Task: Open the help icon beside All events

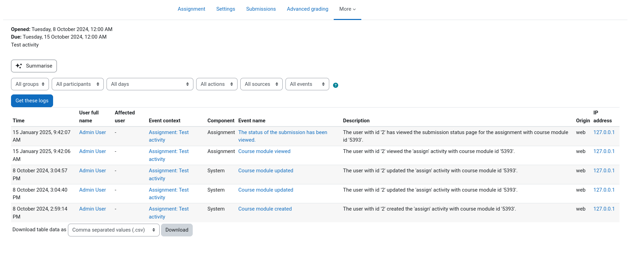Action: (x=335, y=85)
